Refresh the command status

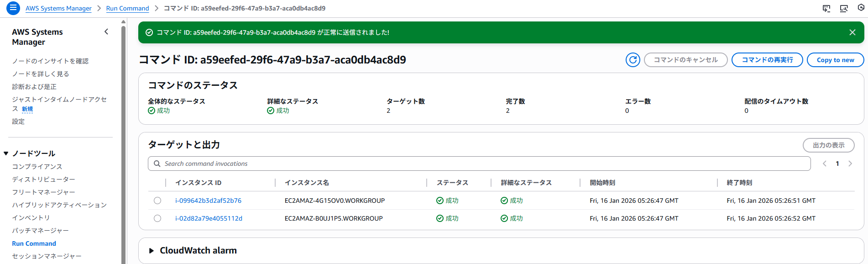coord(633,60)
